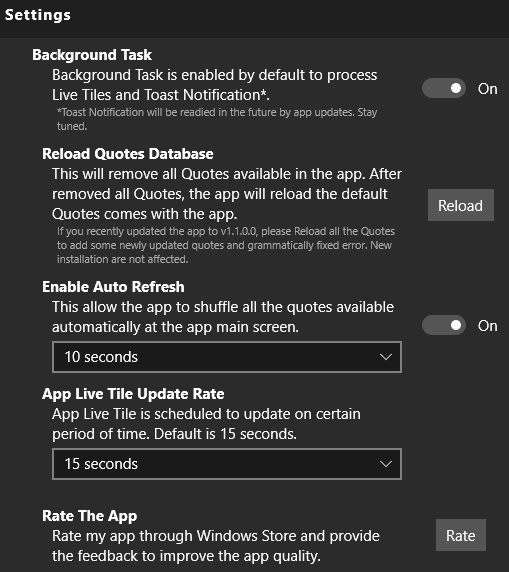Click the Enable Auto Refresh heading
The height and width of the screenshot is (572, 509).
pyautogui.click(x=113, y=287)
